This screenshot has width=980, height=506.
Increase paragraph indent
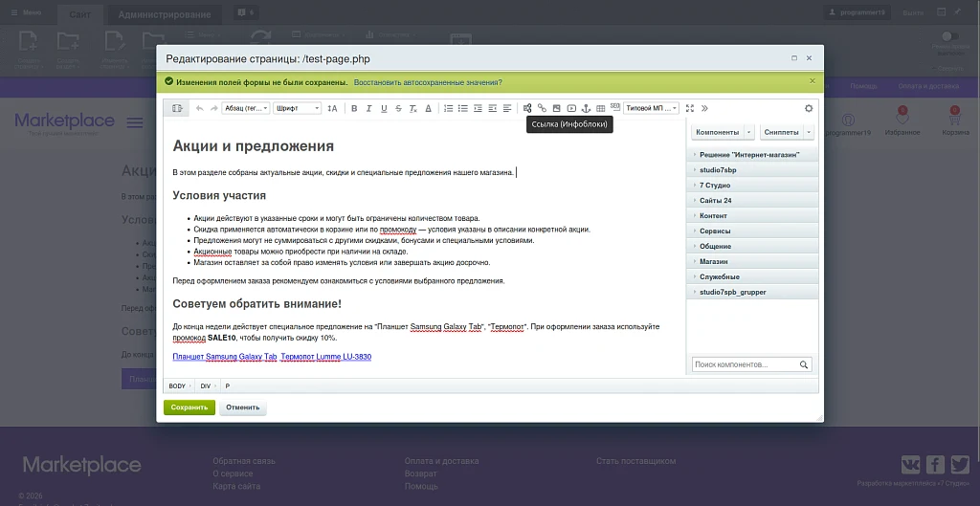click(x=478, y=108)
